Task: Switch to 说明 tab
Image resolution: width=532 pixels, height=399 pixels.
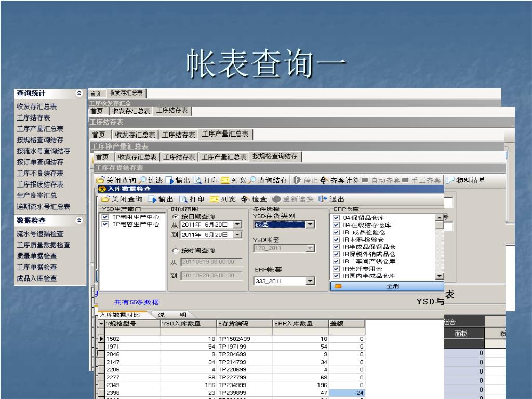Action: point(172,315)
